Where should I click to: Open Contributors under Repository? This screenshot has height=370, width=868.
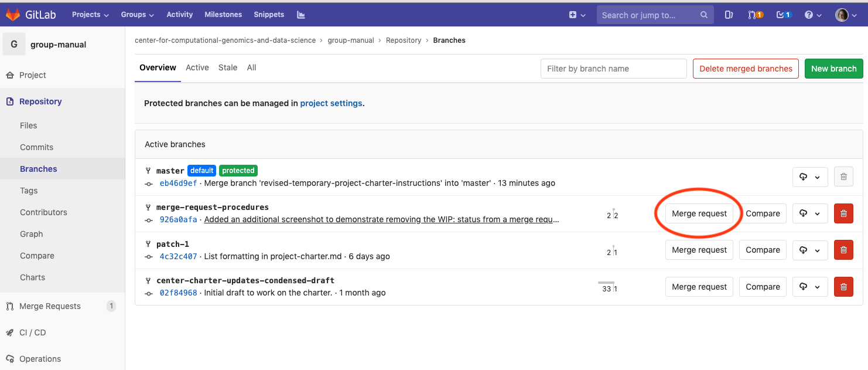click(43, 212)
